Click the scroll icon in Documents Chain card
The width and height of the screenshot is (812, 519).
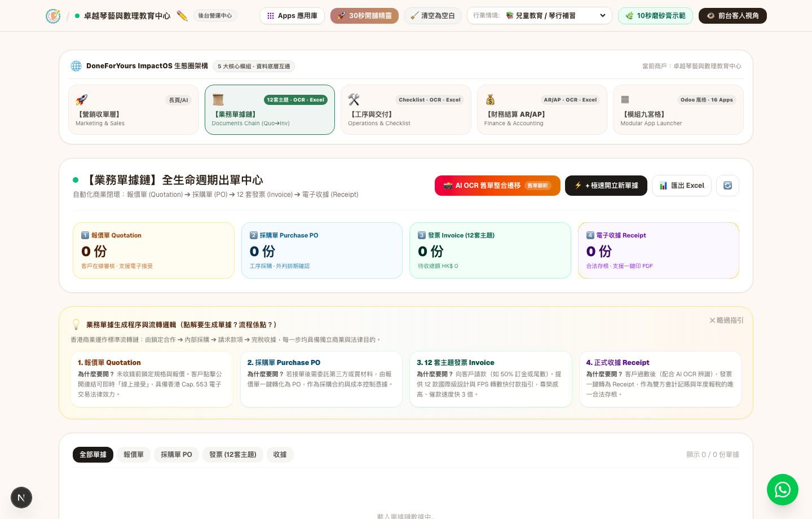click(x=218, y=100)
